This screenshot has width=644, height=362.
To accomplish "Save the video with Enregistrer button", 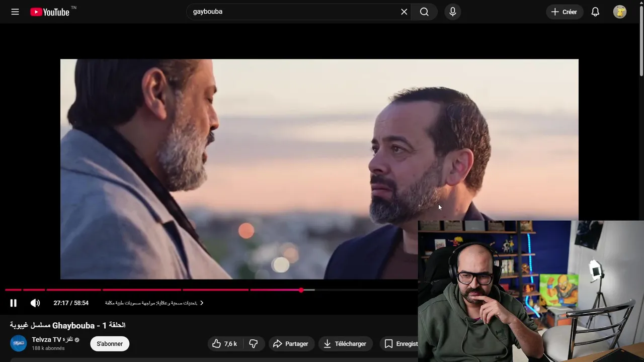I will point(399,344).
